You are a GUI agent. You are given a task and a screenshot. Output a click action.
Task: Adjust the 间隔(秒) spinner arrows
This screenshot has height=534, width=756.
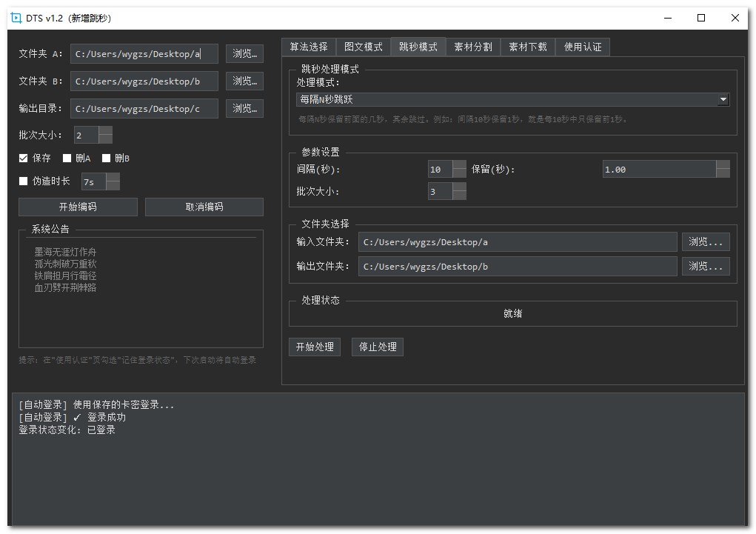tap(459, 170)
